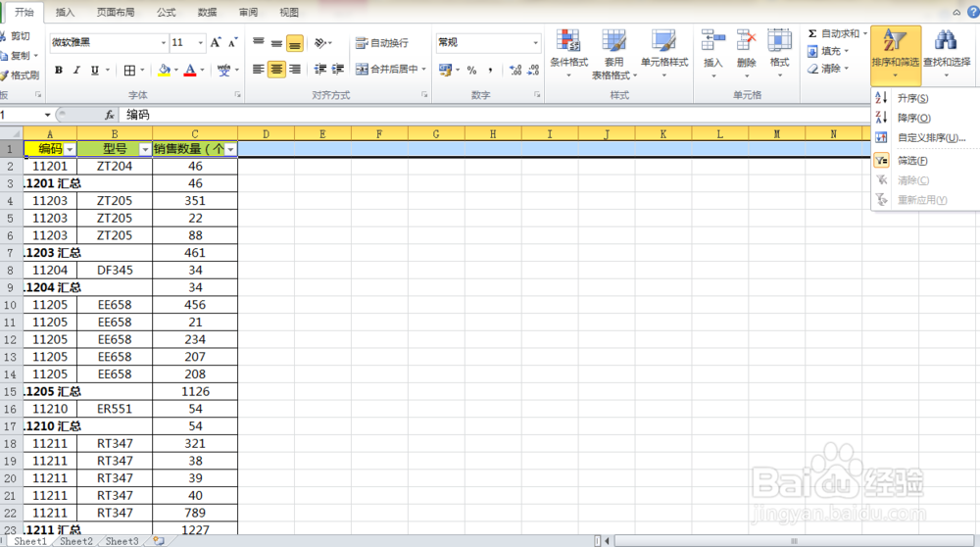Click the delete cells (删除) icon

click(746, 41)
